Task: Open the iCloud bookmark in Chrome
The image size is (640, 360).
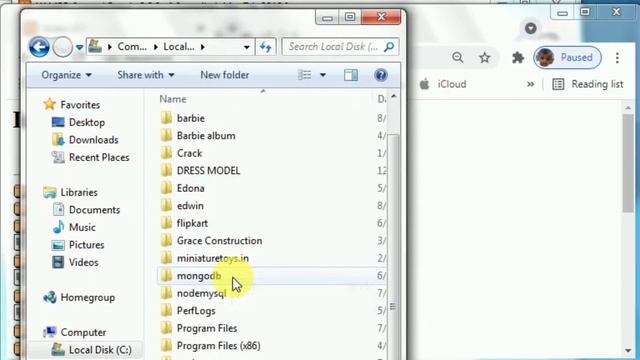Action: (x=443, y=84)
